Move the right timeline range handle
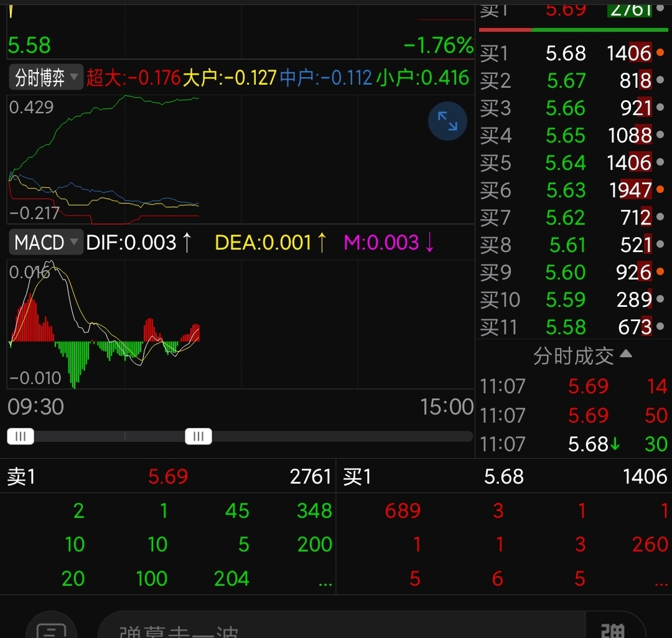This screenshot has width=672, height=638. [x=198, y=436]
